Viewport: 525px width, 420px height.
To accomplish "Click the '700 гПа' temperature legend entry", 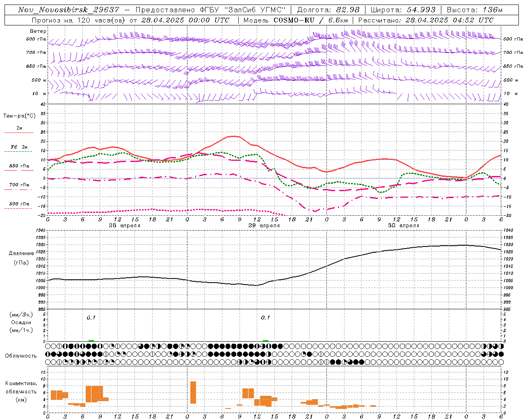I will (x=19, y=185).
